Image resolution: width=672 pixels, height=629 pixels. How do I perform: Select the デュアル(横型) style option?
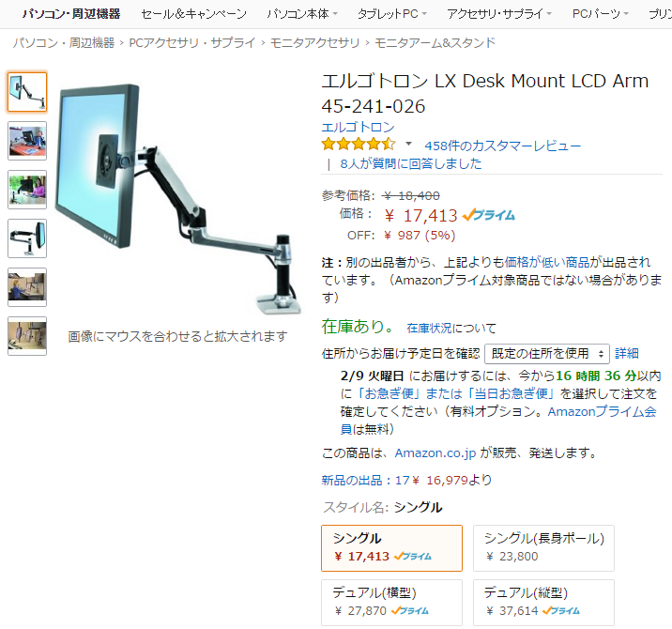pos(391,603)
